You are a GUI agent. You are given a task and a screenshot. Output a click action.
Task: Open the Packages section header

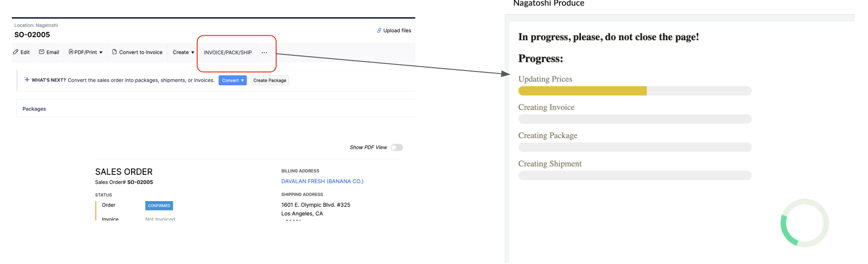pos(34,109)
